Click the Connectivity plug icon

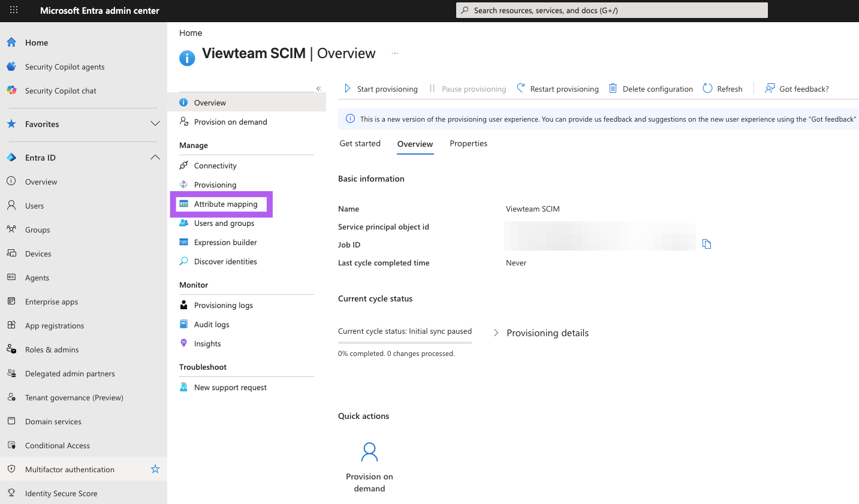point(184,165)
